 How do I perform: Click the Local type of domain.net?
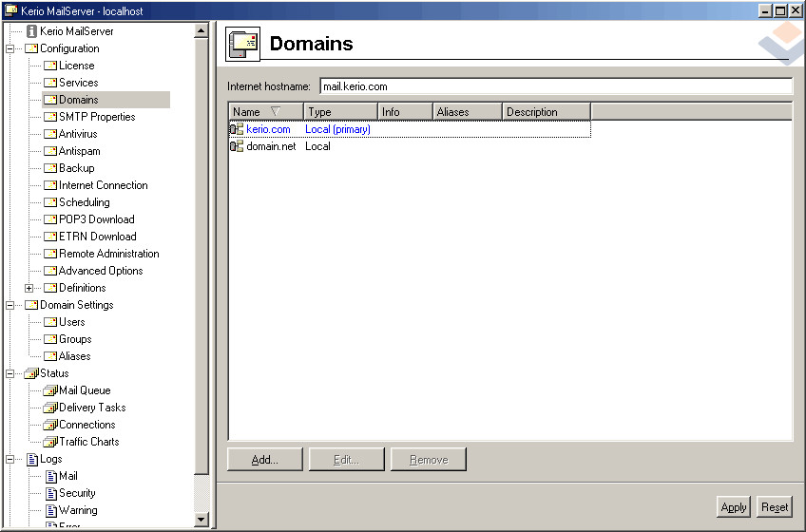tap(317, 146)
